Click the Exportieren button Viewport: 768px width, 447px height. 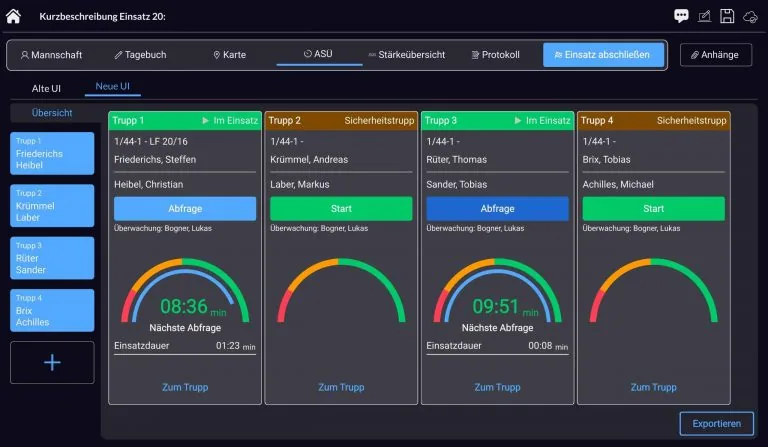717,423
